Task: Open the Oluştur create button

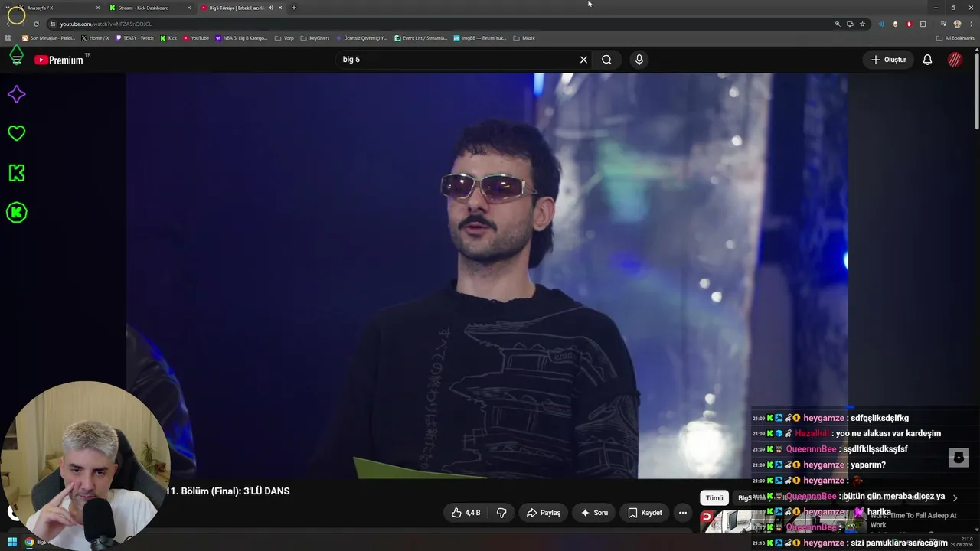Action: point(888,60)
